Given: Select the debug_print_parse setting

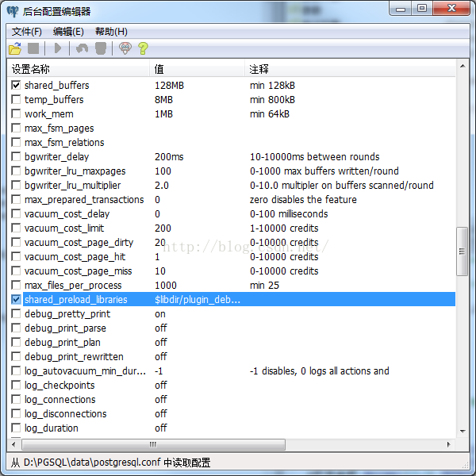Looking at the screenshot, I should (x=65, y=328).
